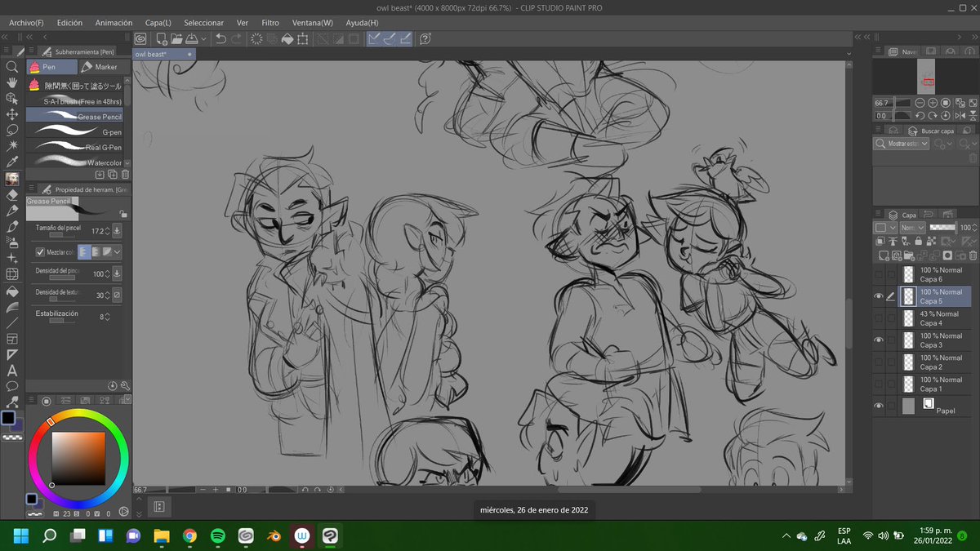
Task: Click zoom out icon in Navigator
Action: pos(920,104)
